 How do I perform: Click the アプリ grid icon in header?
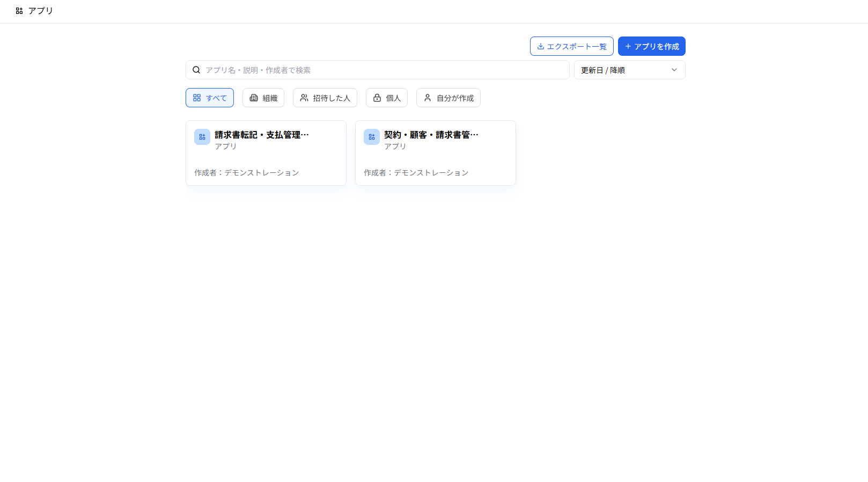click(x=19, y=11)
